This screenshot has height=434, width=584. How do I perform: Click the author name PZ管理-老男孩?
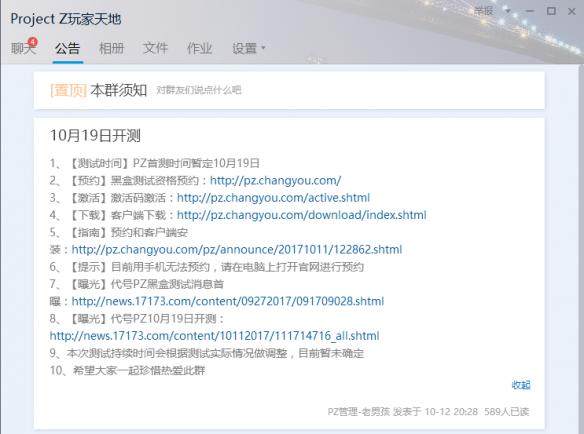point(359,412)
